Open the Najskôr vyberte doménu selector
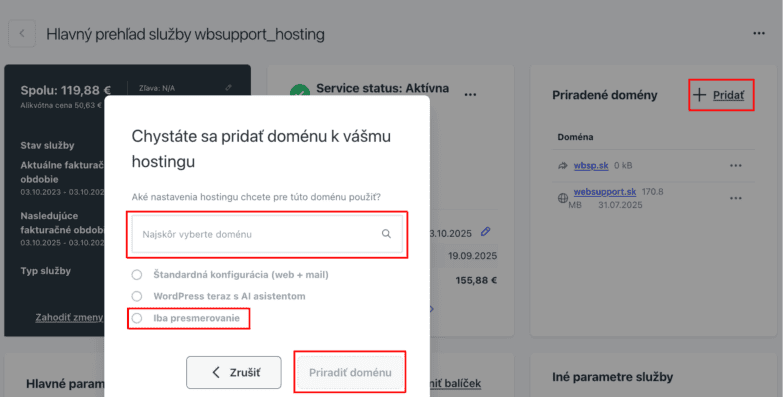Image resolution: width=783 pixels, height=397 pixels. [267, 234]
